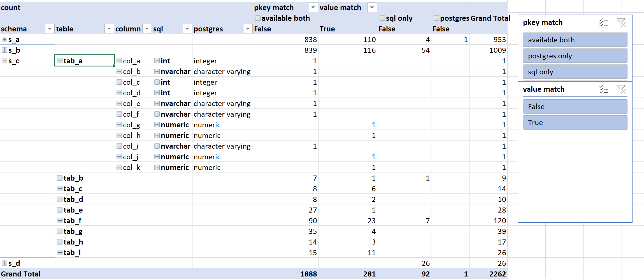644x279 pixels.
Task: Clear filters on the value match slicer
Action: 622,89
